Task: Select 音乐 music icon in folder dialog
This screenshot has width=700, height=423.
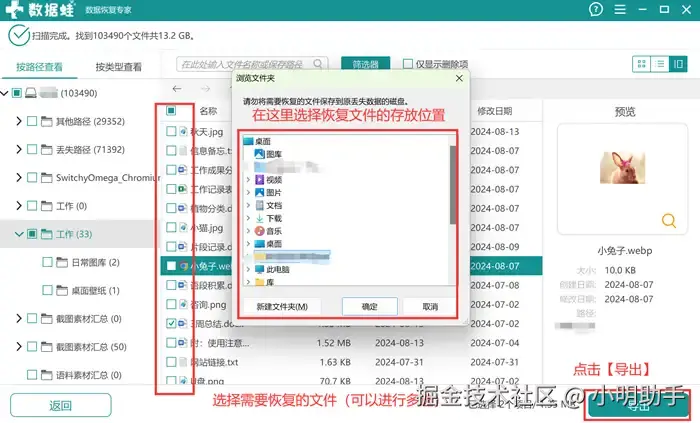Action: click(x=259, y=231)
